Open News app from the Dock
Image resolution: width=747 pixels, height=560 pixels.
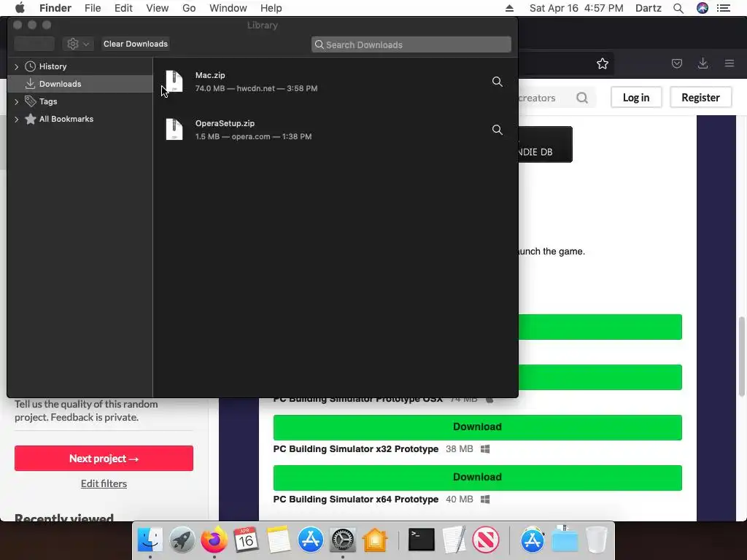point(486,540)
